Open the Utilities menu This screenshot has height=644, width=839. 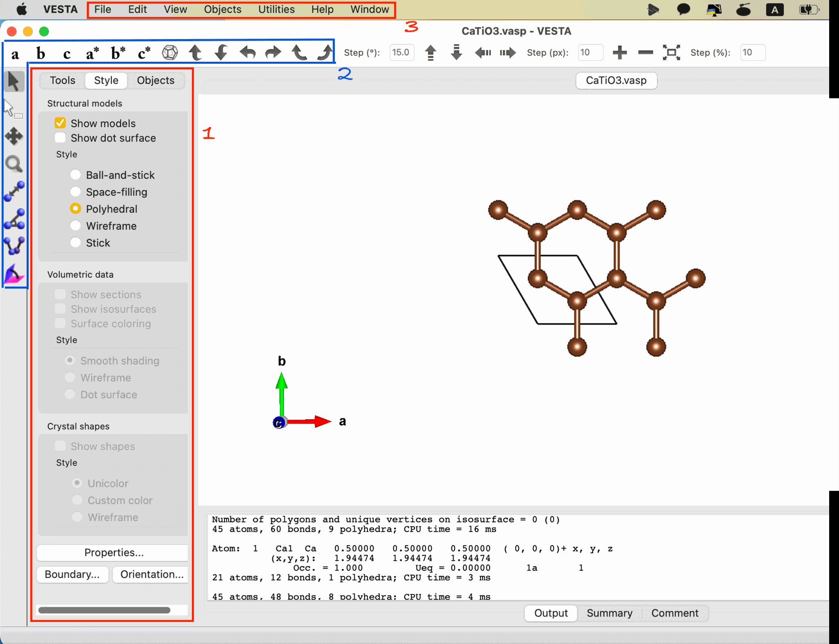click(277, 9)
